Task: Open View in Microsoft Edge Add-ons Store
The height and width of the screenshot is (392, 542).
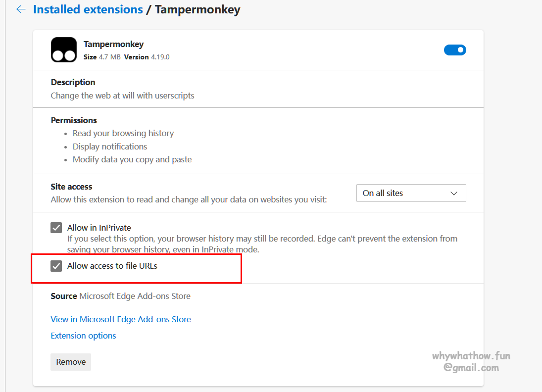Action: (121, 319)
